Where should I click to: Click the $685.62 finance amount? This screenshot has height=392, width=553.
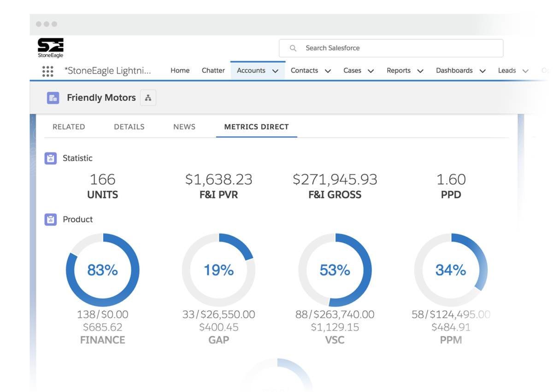point(103,328)
